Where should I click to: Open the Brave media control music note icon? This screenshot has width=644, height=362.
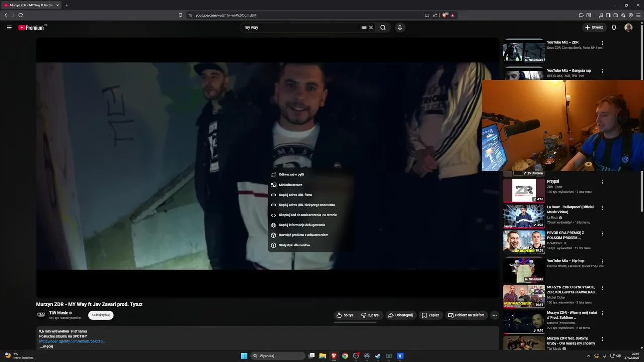[x=601, y=15]
